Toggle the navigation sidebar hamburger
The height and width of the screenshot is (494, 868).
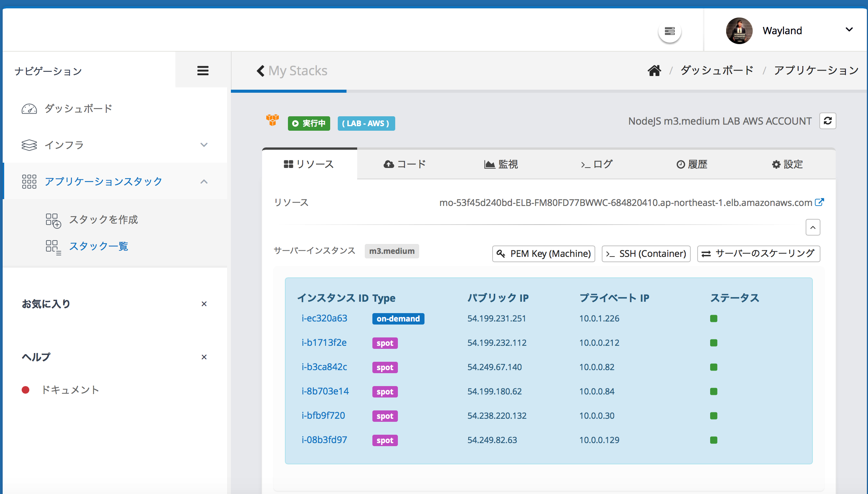tap(202, 70)
